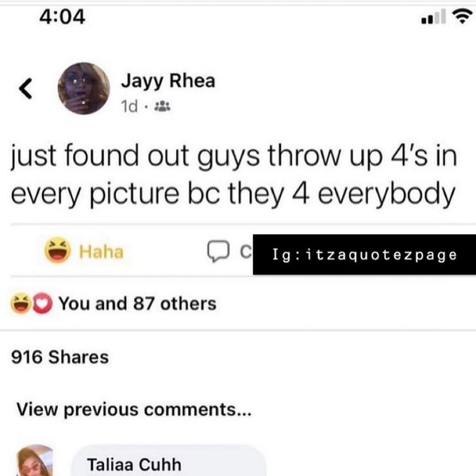The width and height of the screenshot is (476, 476).
Task: Tap the Taliaa Cuhh commenter name
Action: [134, 464]
